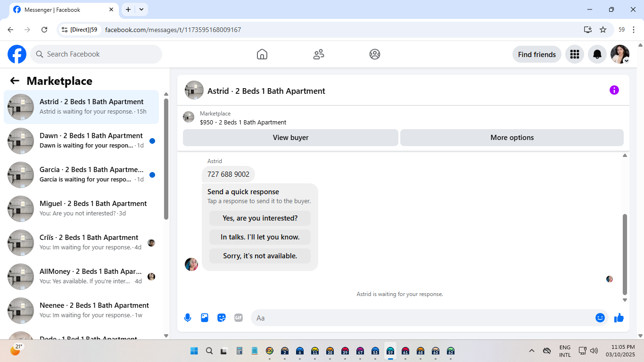Open the Windows Start menu
644x362 pixels.
[x=194, y=351]
